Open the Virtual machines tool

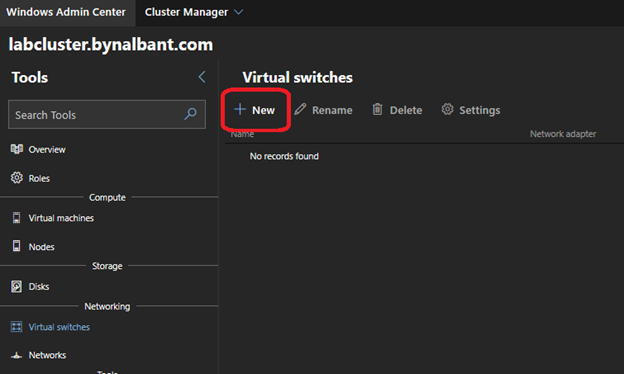[x=61, y=218]
